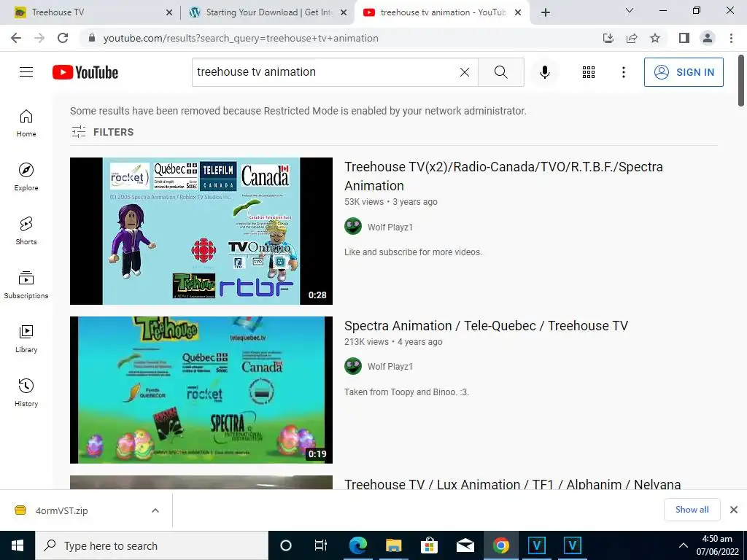Open File Explorer from the taskbar
This screenshot has height=560, width=747.
(393, 545)
